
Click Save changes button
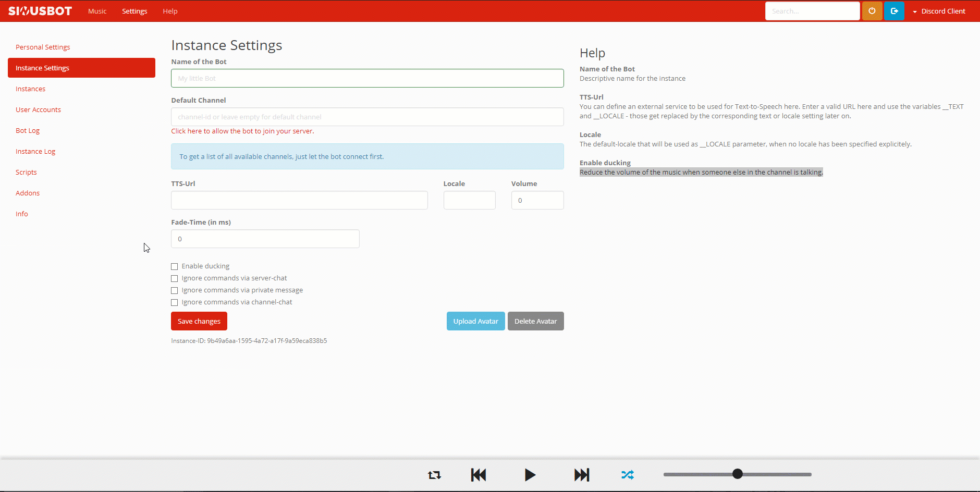[x=199, y=321]
